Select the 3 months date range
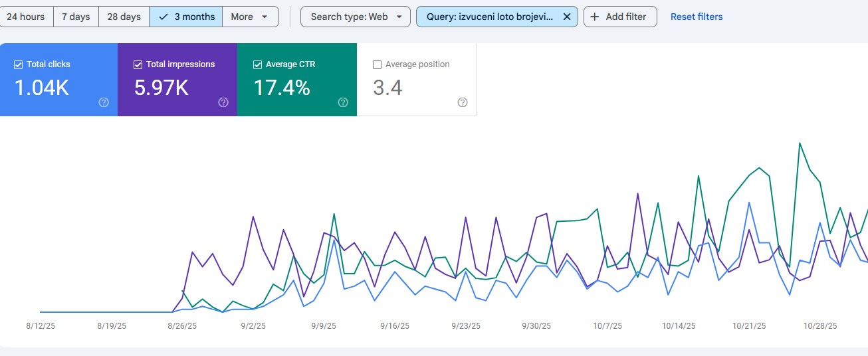 click(185, 17)
